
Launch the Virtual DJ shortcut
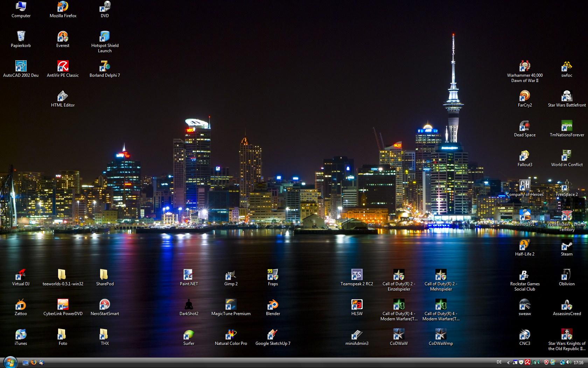(x=21, y=275)
